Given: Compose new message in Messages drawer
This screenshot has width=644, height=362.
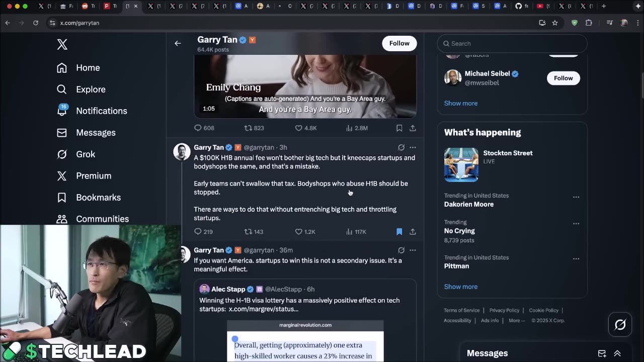Looking at the screenshot, I should click(x=602, y=353).
